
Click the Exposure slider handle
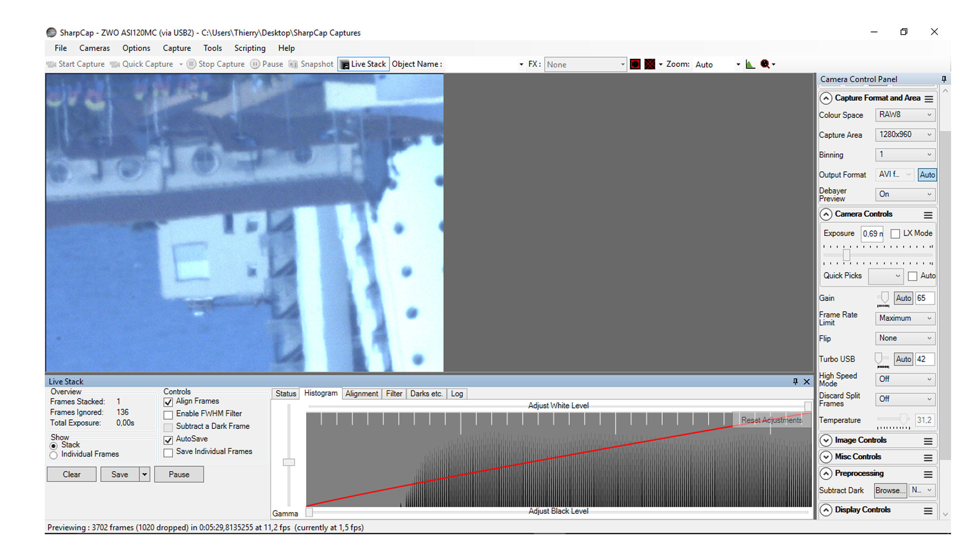[846, 255]
